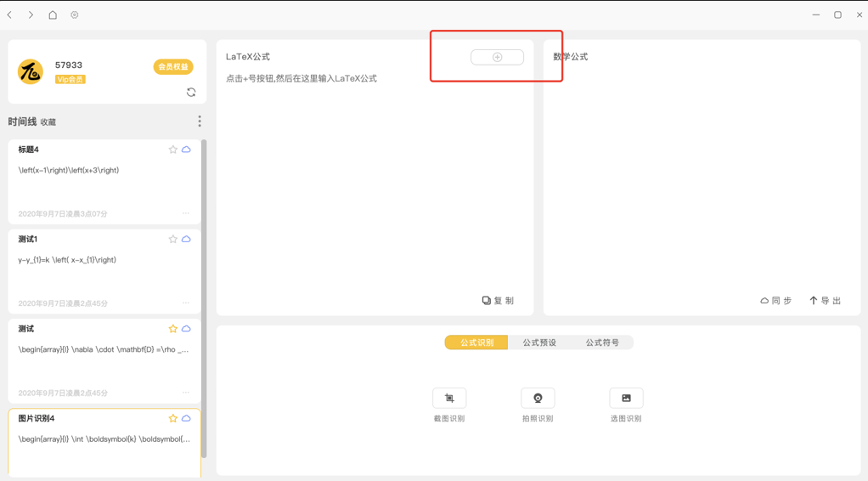Open the timeline three-dot menu

(200, 122)
